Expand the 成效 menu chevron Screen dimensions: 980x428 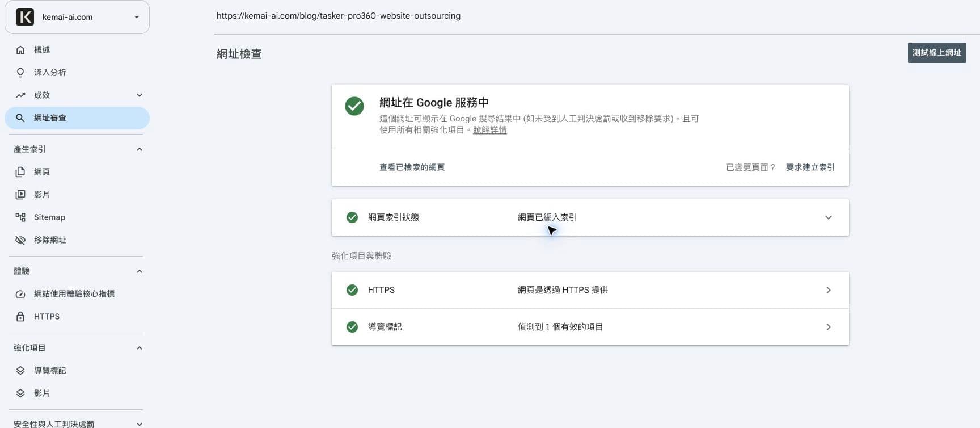point(140,95)
